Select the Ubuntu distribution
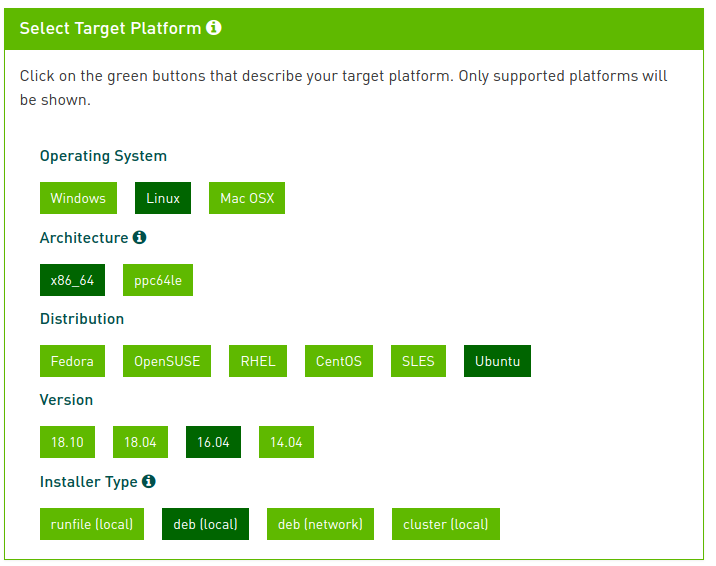This screenshot has width=716, height=566. pos(497,361)
